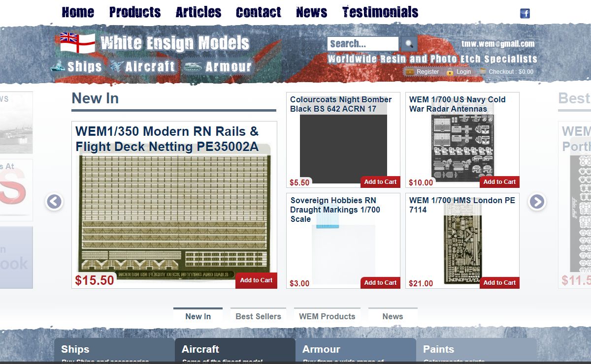This screenshot has height=364, width=591.
Task: Click White Ensign Models site title
Action: coord(175,43)
